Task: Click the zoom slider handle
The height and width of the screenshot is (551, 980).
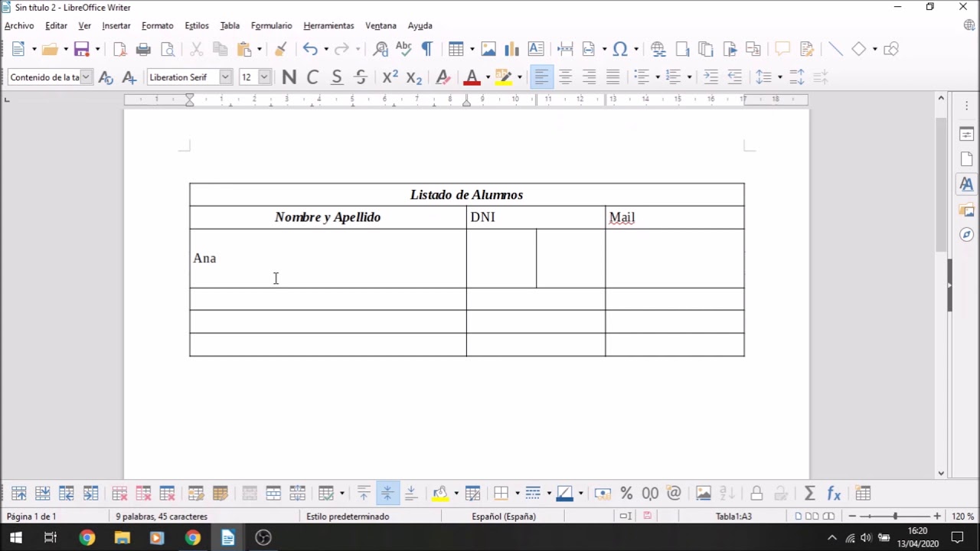Action: 895,517
